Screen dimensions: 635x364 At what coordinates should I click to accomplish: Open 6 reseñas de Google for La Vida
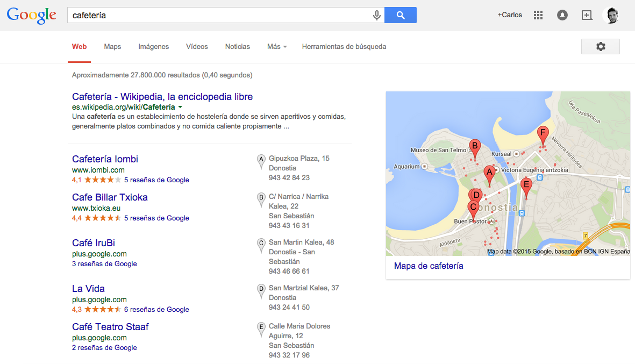click(x=156, y=309)
